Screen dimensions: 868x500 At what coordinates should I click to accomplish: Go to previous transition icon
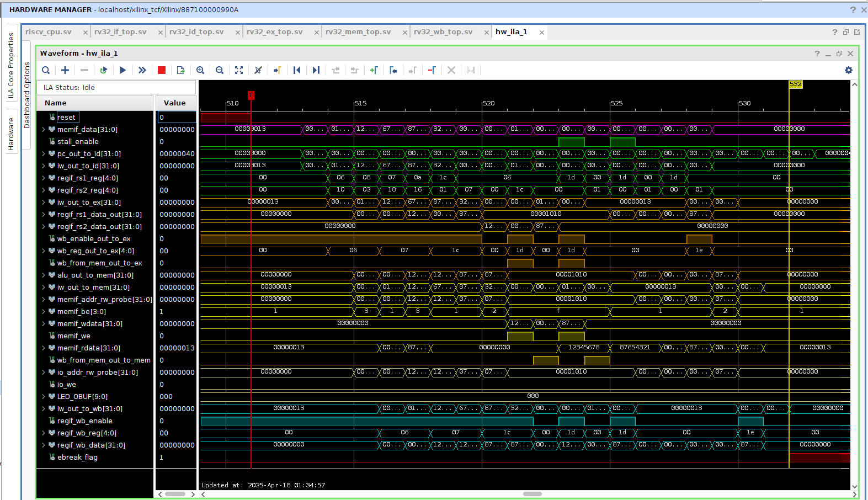(336, 70)
